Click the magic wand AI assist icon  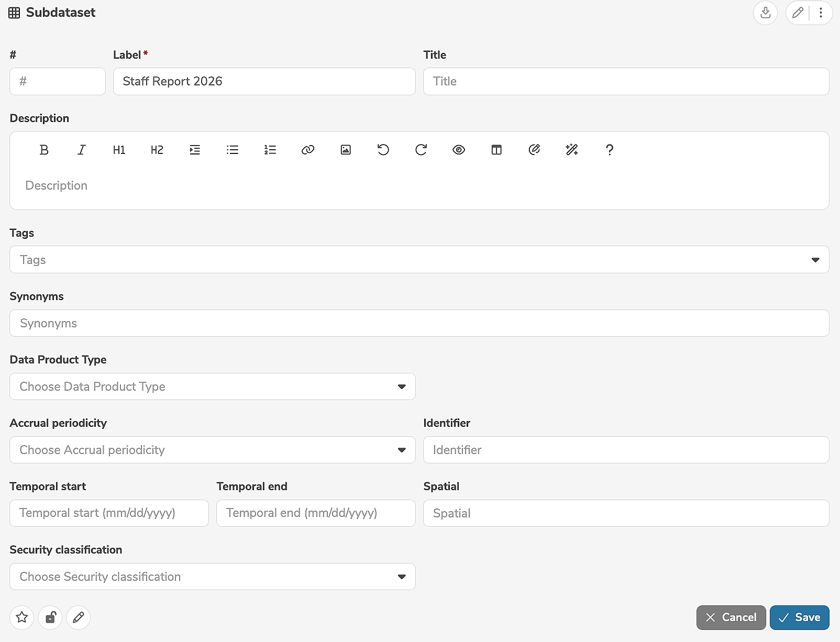tap(572, 150)
